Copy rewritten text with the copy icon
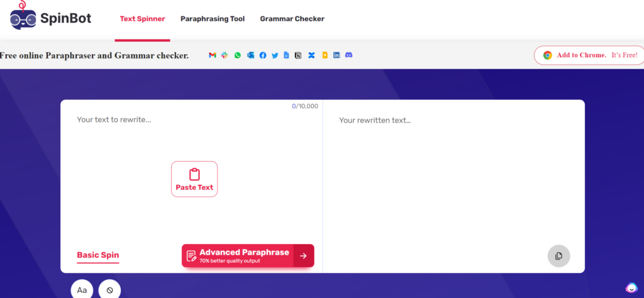The height and width of the screenshot is (298, 644). 558,256
